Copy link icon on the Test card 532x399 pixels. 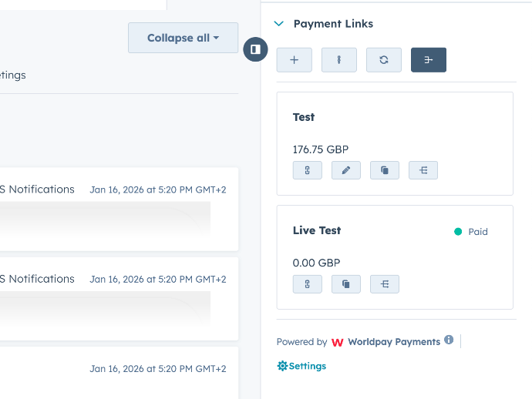(308, 170)
